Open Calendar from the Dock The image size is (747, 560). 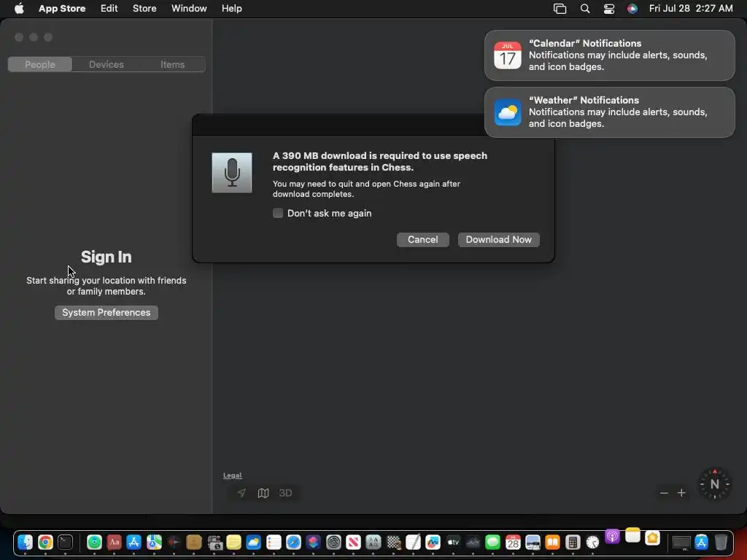tap(513, 542)
